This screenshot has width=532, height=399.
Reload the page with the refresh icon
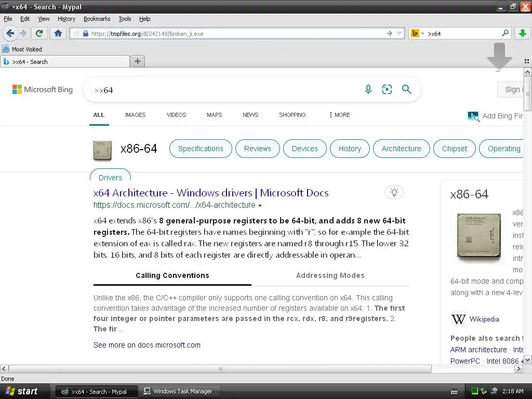point(39,33)
